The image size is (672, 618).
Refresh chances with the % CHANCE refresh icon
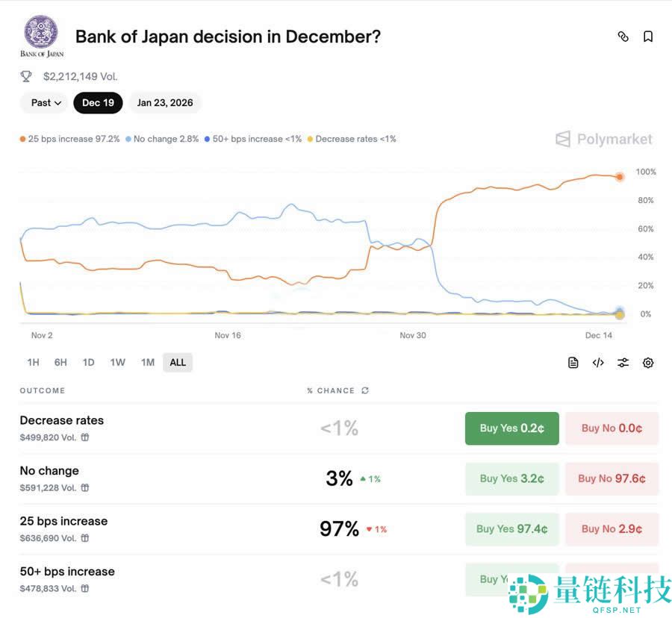click(364, 390)
